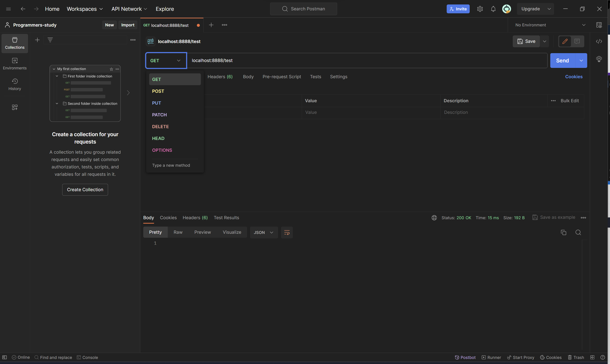Open collections sidebar more options
This screenshot has width=610, height=364.
tap(133, 40)
